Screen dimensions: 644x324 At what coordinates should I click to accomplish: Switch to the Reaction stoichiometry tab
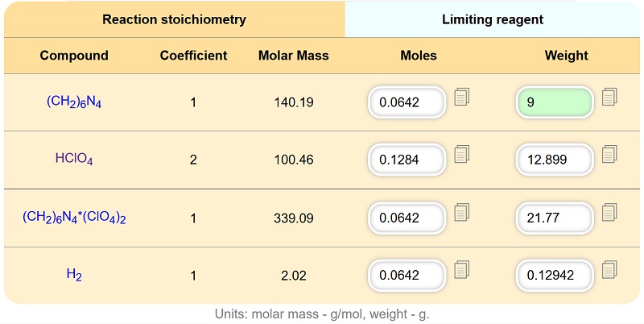pos(174,19)
